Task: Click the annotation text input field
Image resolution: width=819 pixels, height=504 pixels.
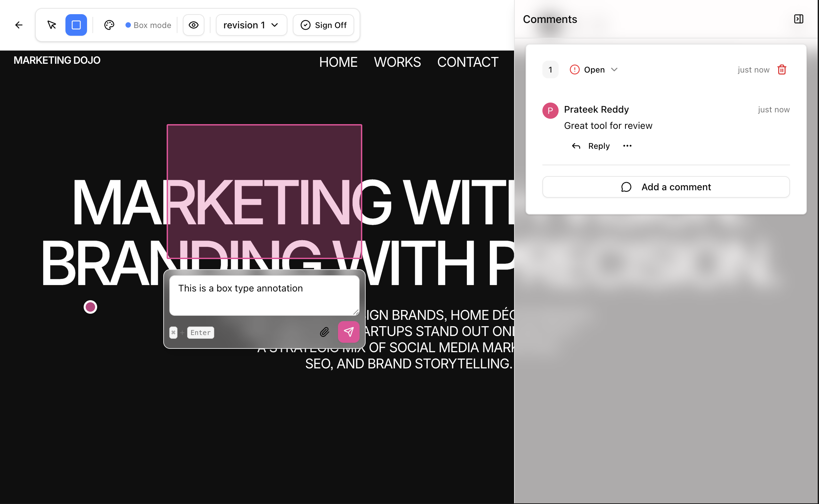Action: 264,295
